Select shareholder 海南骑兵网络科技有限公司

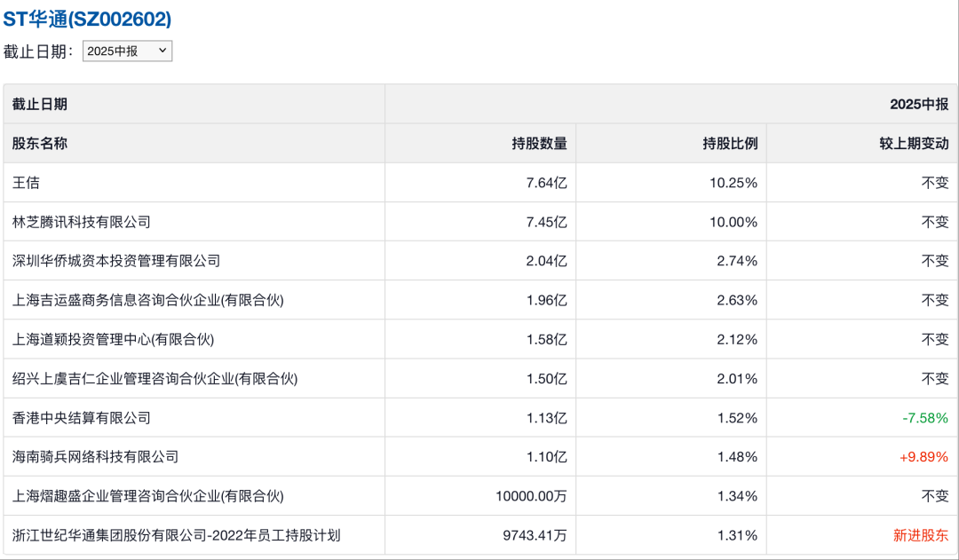95,457
